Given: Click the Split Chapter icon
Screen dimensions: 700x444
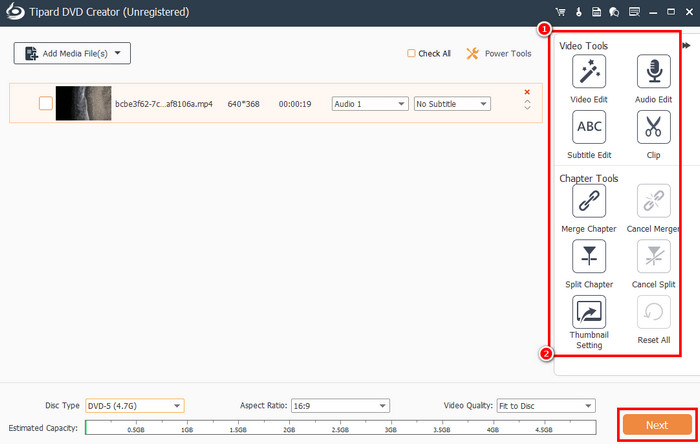Looking at the screenshot, I should click(589, 256).
